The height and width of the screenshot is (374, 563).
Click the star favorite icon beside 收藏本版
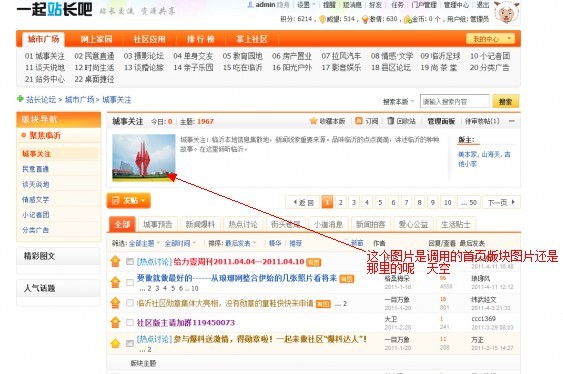(313, 121)
